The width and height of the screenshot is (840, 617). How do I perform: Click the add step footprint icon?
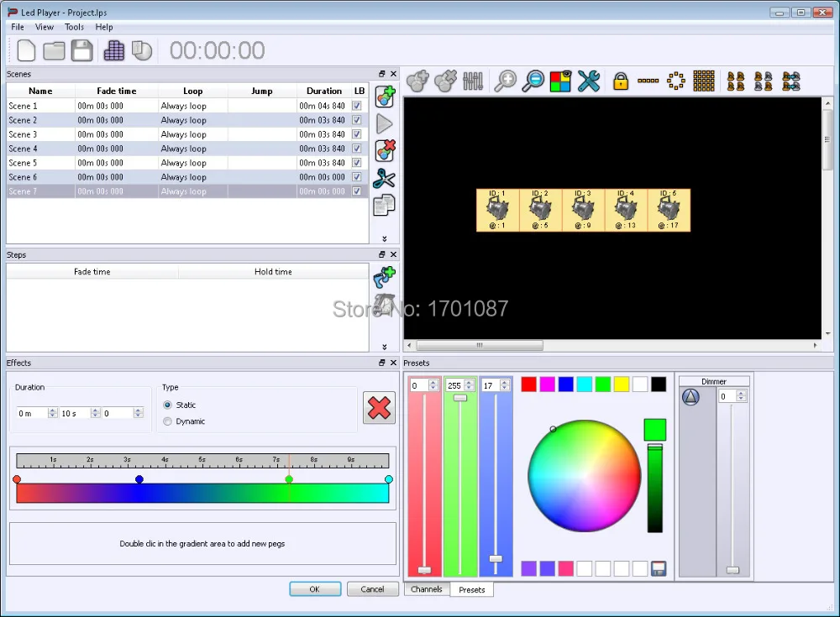(x=384, y=277)
